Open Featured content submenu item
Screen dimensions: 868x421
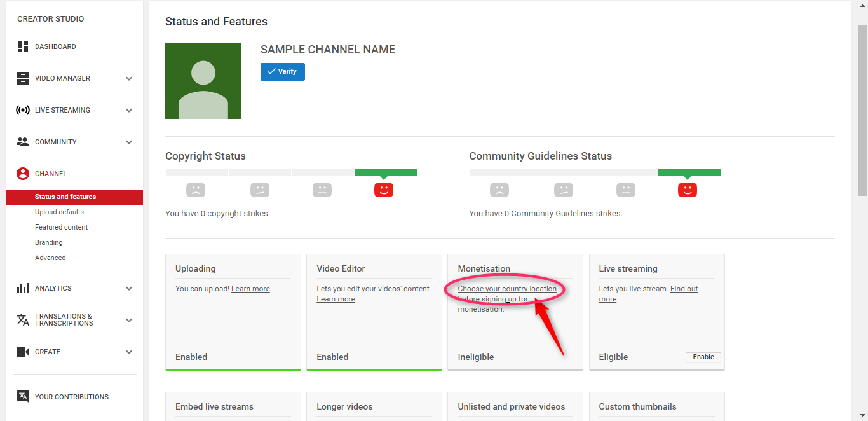pyautogui.click(x=62, y=227)
